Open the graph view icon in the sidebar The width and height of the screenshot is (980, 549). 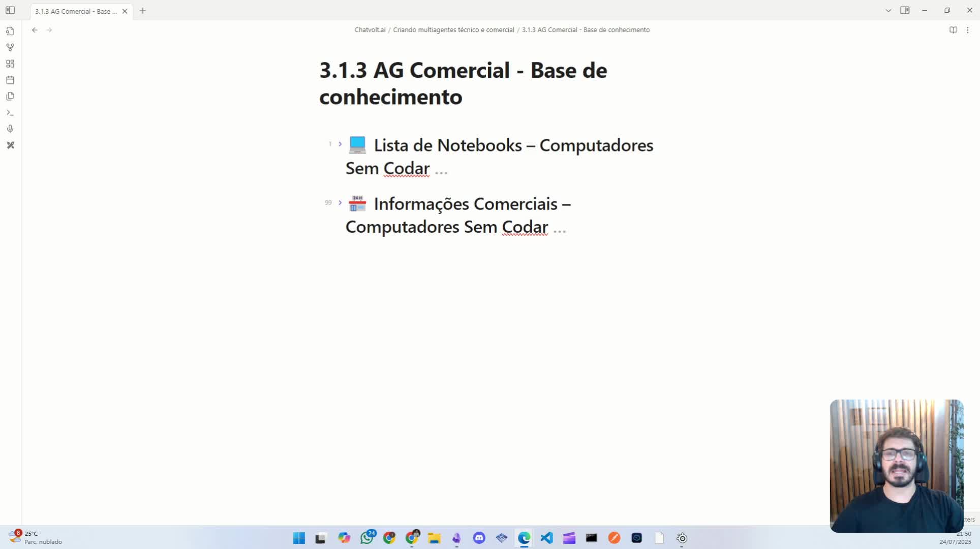click(x=10, y=47)
